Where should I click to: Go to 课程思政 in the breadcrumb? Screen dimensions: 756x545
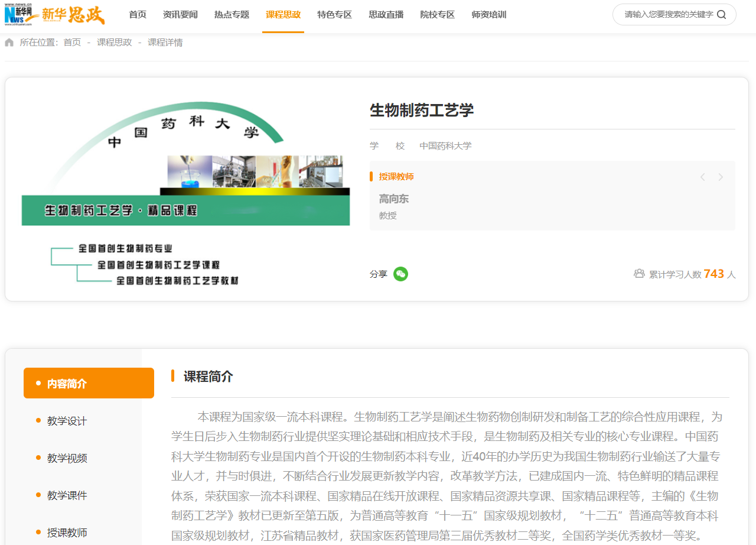(115, 43)
